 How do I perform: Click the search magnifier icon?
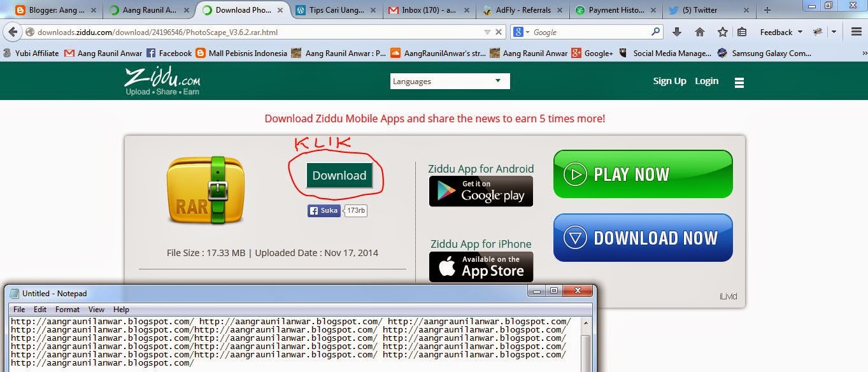pos(655,32)
